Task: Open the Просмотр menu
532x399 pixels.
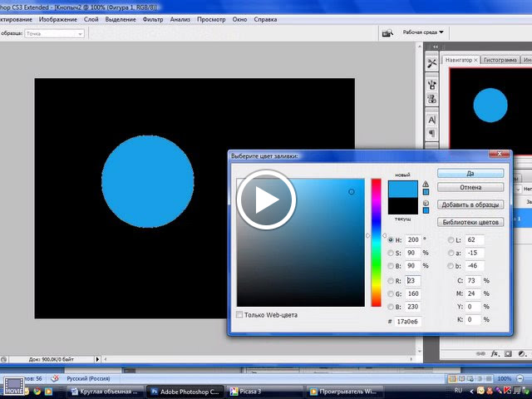Action: 211,20
